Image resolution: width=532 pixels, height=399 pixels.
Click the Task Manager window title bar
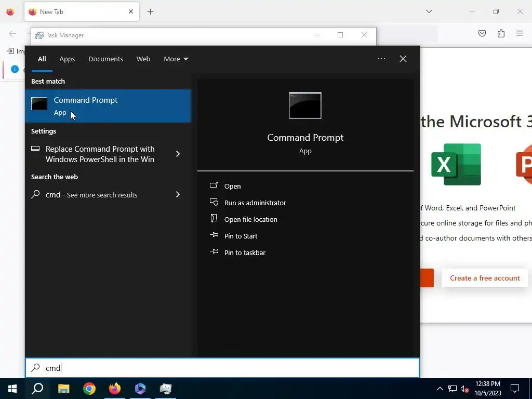coord(204,35)
